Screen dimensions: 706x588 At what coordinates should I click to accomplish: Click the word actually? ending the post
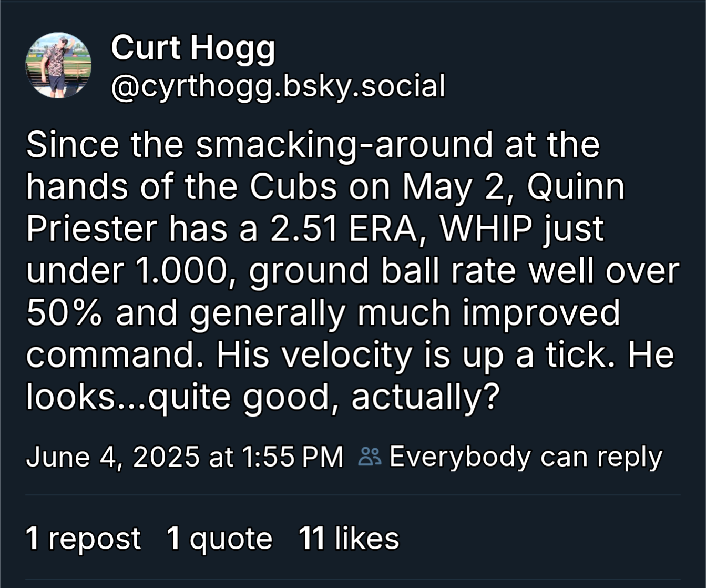424,397
